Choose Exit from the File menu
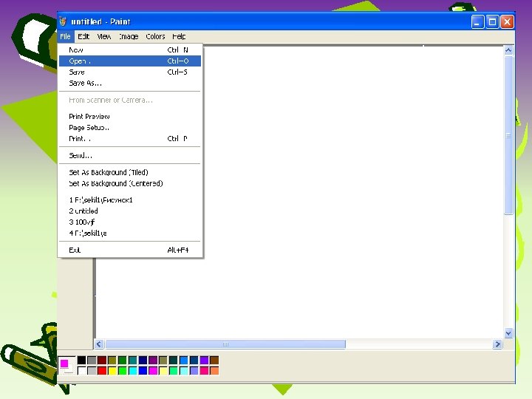The width and height of the screenshot is (532, 399). (x=130, y=250)
